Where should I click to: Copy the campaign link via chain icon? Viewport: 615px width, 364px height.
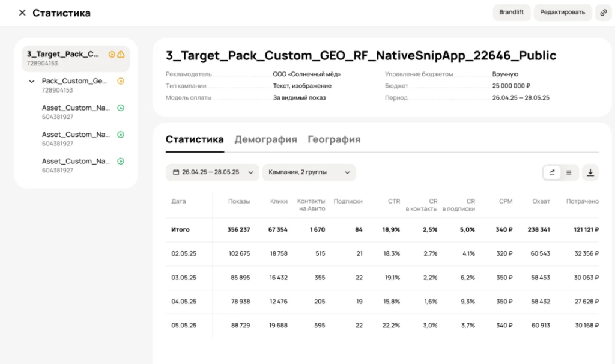[x=603, y=12]
